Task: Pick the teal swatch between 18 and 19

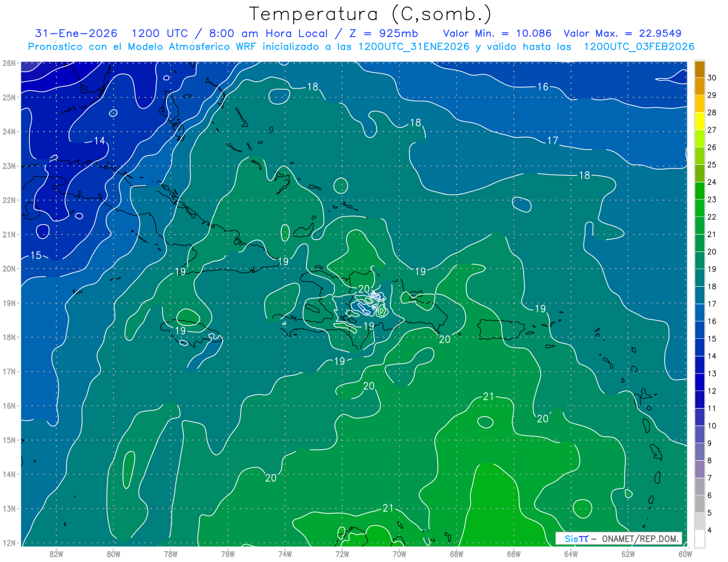Action: (699, 278)
